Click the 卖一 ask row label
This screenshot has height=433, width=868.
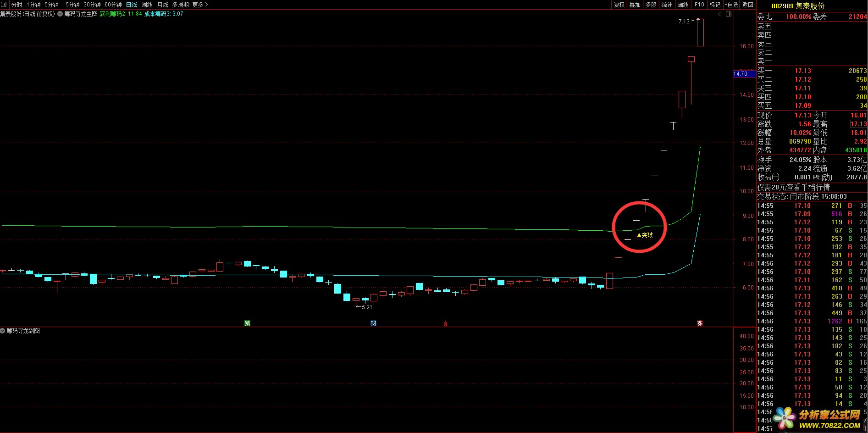click(764, 61)
